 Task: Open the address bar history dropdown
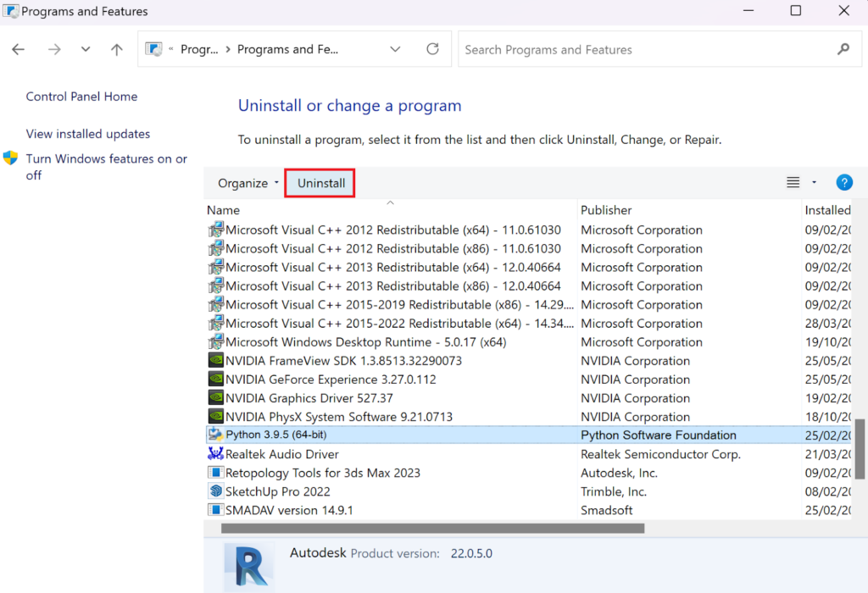pos(395,49)
